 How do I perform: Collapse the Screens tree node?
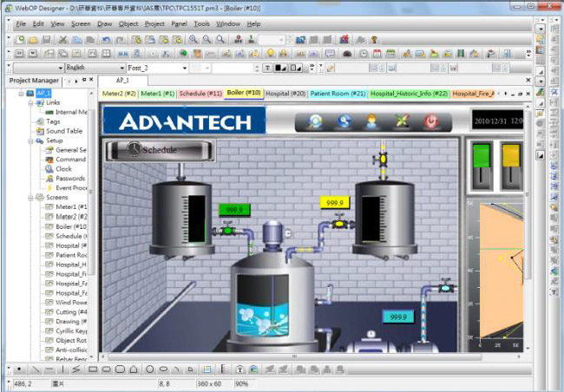click(30, 198)
